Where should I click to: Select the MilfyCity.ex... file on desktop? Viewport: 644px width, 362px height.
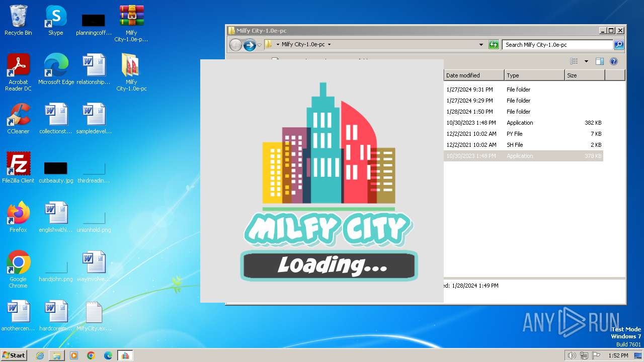click(x=94, y=316)
